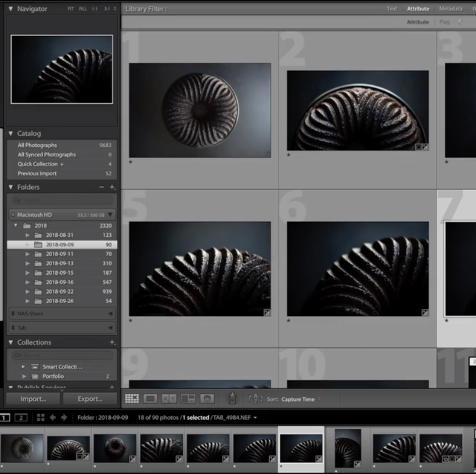
Task: Select the vertical portrait filmstrip thumbnail
Action: 348,448
